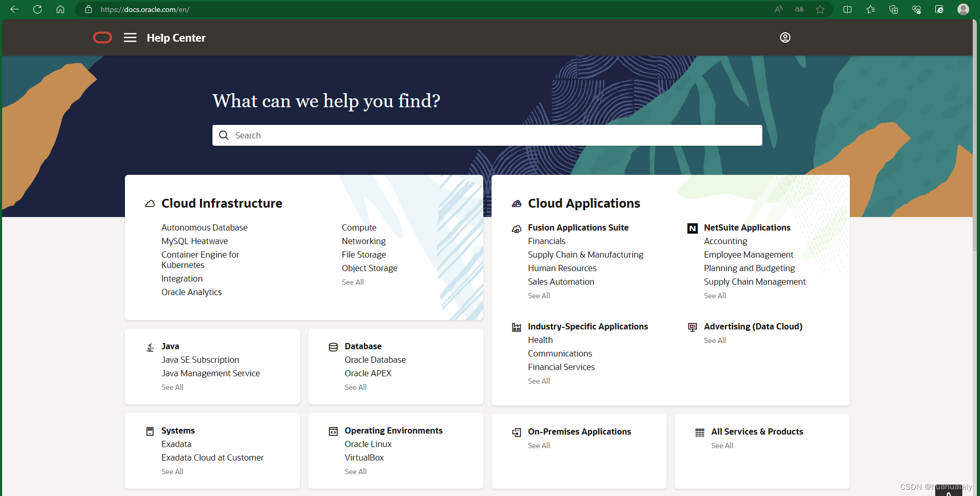Click the Systems server icon

click(x=150, y=431)
